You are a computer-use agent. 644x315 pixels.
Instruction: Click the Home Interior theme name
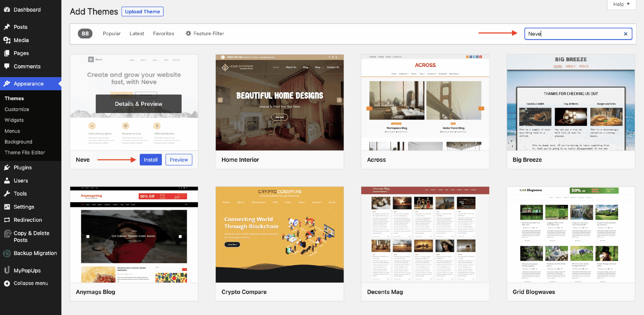[240, 160]
